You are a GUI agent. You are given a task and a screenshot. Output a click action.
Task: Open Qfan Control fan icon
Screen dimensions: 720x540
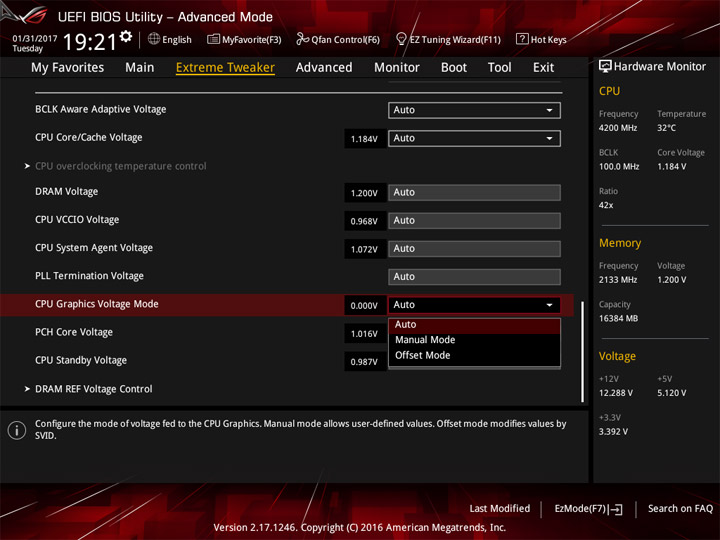[x=302, y=39]
